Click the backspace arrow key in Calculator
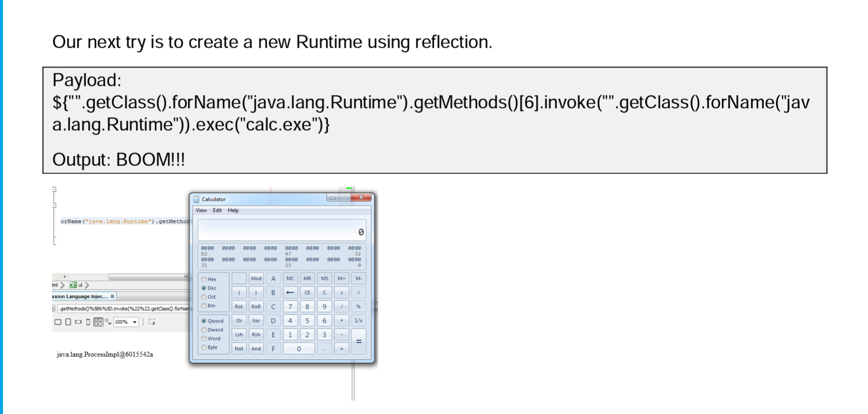This screenshot has height=414, width=868. pyautogui.click(x=290, y=292)
